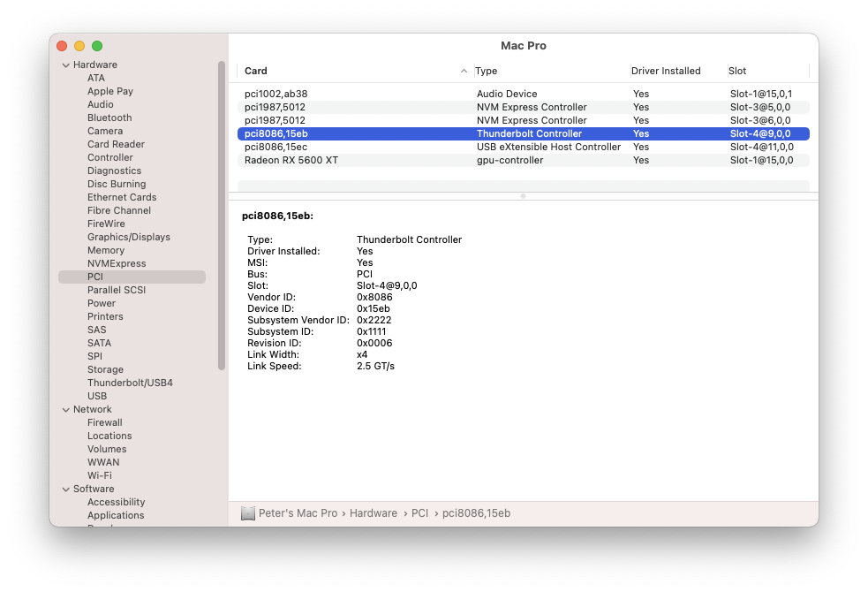The height and width of the screenshot is (592, 868).
Task: Click the Software group label
Action: point(94,489)
